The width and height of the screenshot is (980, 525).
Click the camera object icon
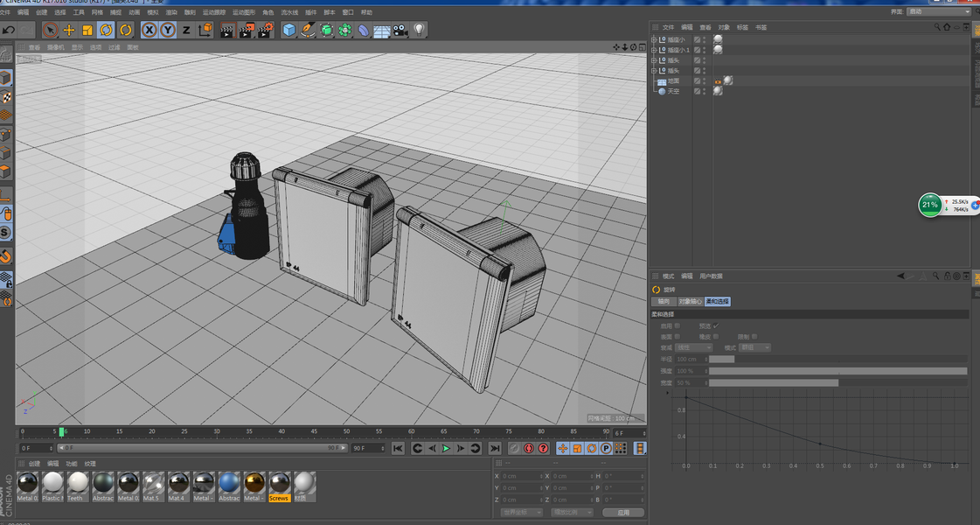coord(400,31)
